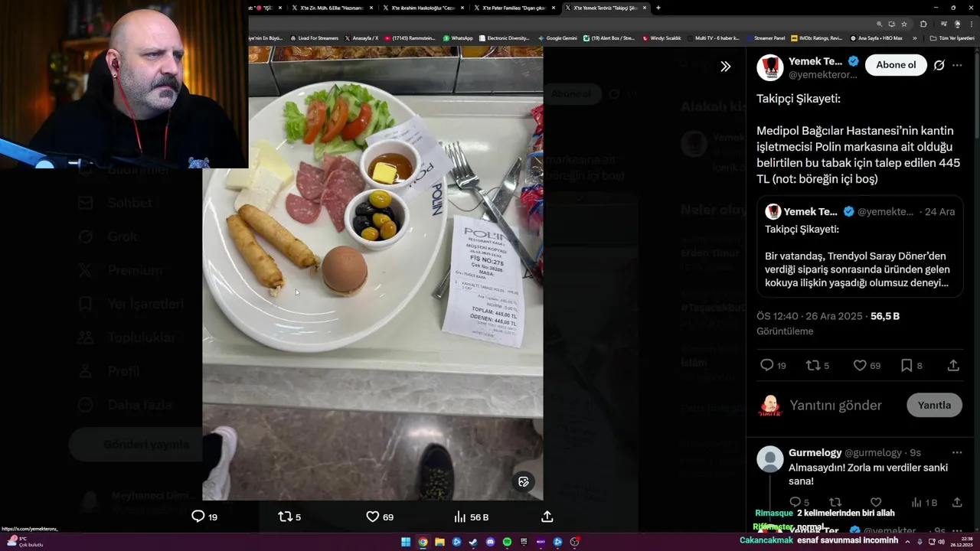Viewport: 980px width, 551px height.
Task: Reply to Gurmelogy comment via bubble icon
Action: tap(795, 503)
